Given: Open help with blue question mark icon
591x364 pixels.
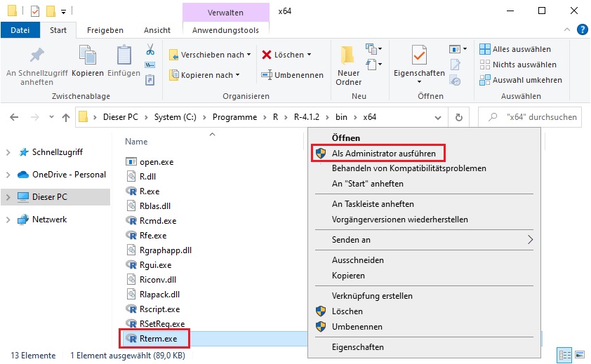Looking at the screenshot, I should [x=583, y=29].
